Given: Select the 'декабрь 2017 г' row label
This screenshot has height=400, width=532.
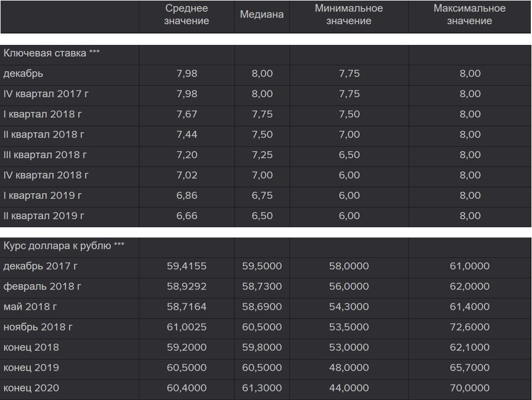Looking at the screenshot, I should pos(40,266).
